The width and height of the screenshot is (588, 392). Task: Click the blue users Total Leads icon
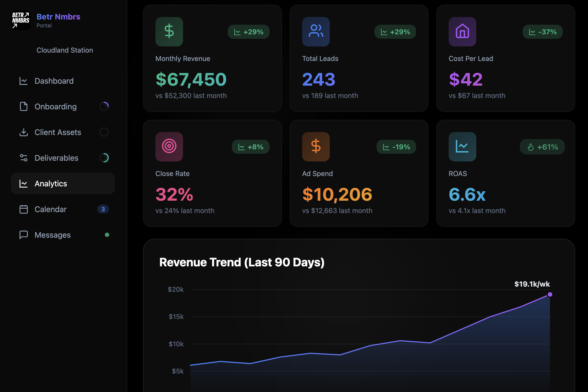pos(316,32)
